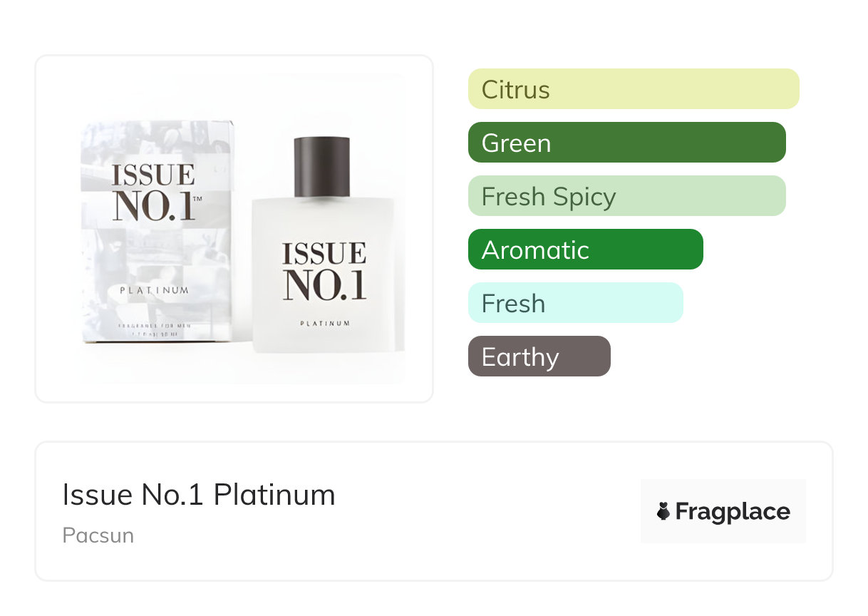Select the Fresh accord bar

(575, 303)
